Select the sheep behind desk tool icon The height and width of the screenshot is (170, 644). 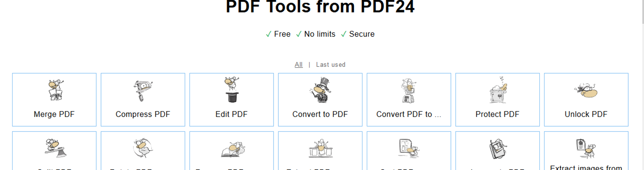[320, 148]
